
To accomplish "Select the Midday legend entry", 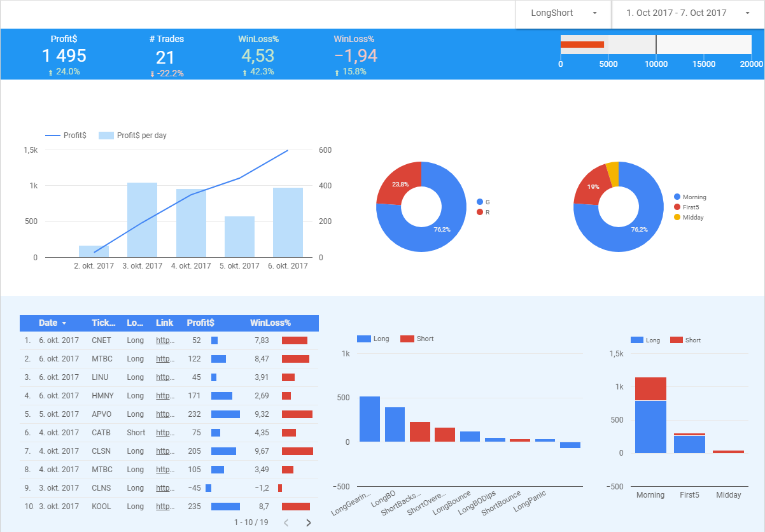I will click(x=689, y=218).
